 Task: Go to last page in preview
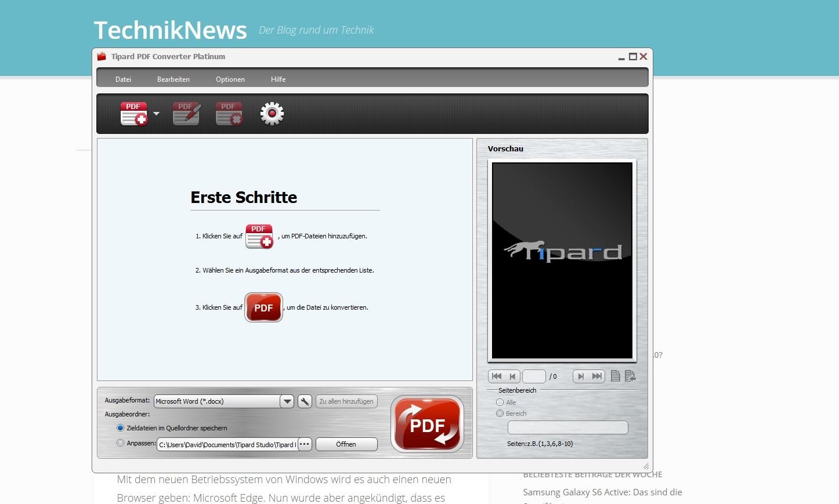pos(597,376)
